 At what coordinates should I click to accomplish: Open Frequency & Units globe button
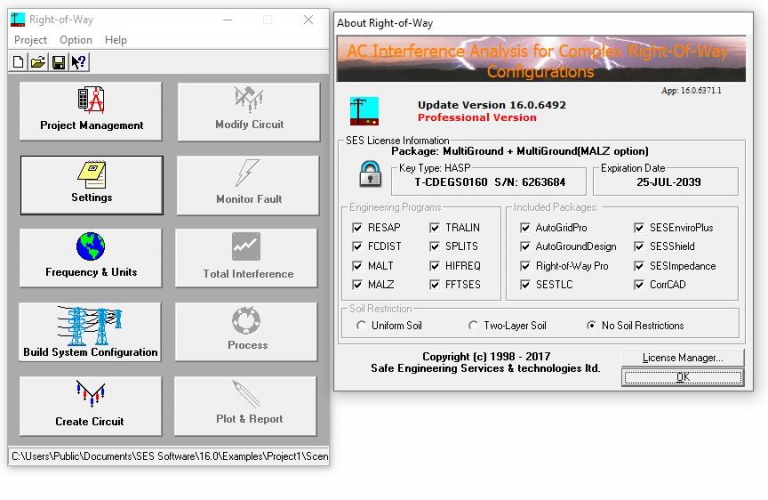click(91, 258)
